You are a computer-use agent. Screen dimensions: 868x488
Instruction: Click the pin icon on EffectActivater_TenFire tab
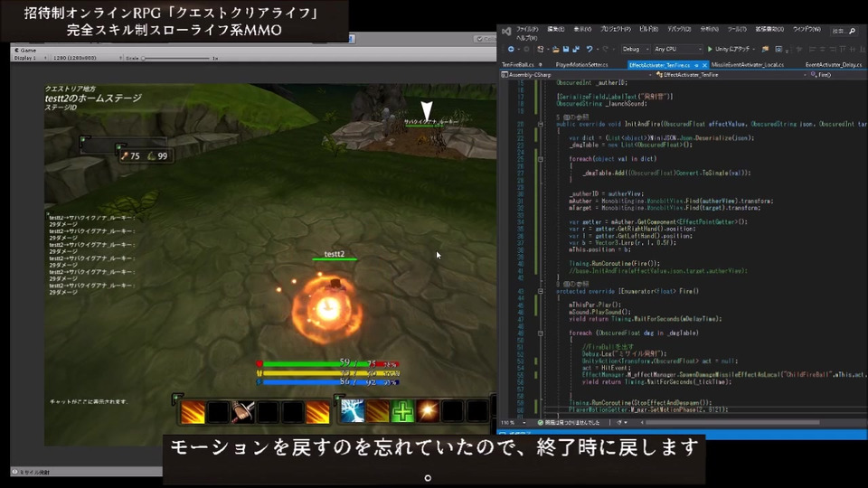click(696, 65)
